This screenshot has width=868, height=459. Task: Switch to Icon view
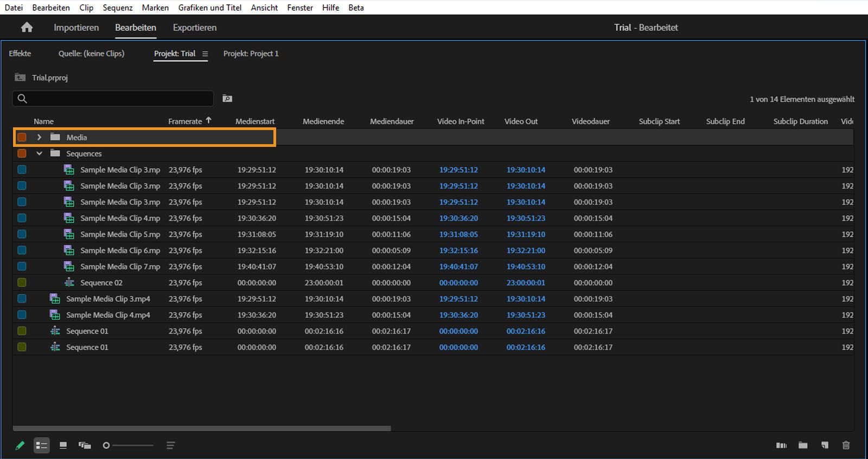click(x=63, y=445)
